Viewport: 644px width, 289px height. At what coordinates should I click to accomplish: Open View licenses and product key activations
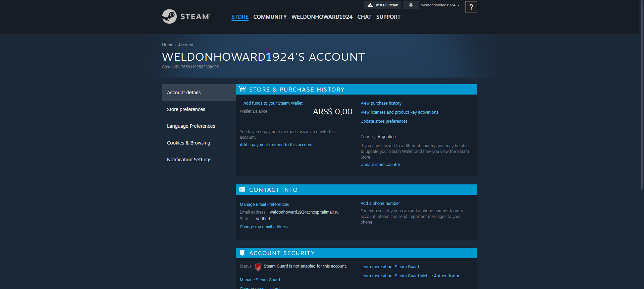[x=399, y=112]
